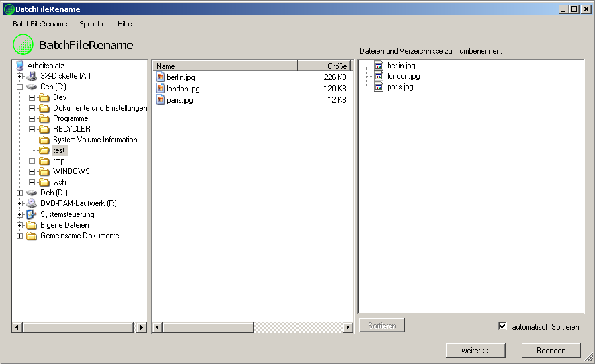
Task: Expand the Gemeinsame Dokumente node
Action: coord(19,236)
